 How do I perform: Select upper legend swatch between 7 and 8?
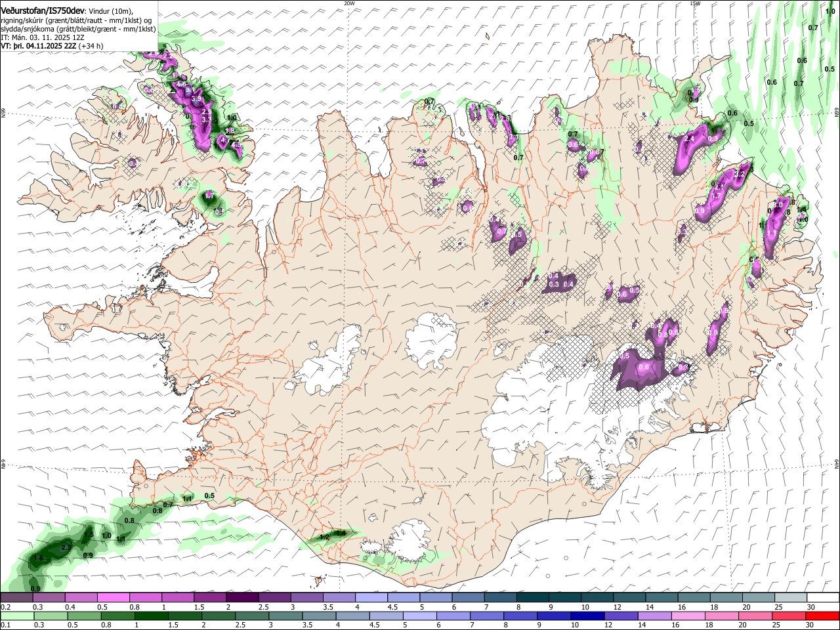[x=501, y=598]
